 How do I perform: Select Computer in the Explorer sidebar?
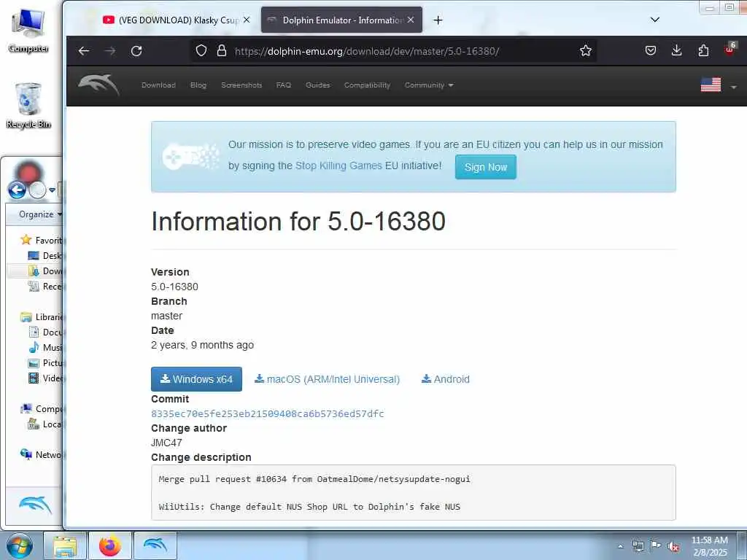click(x=42, y=409)
